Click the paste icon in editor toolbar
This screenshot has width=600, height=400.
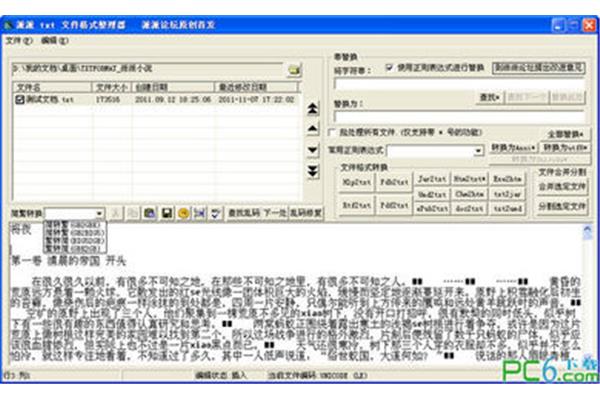[x=150, y=213]
